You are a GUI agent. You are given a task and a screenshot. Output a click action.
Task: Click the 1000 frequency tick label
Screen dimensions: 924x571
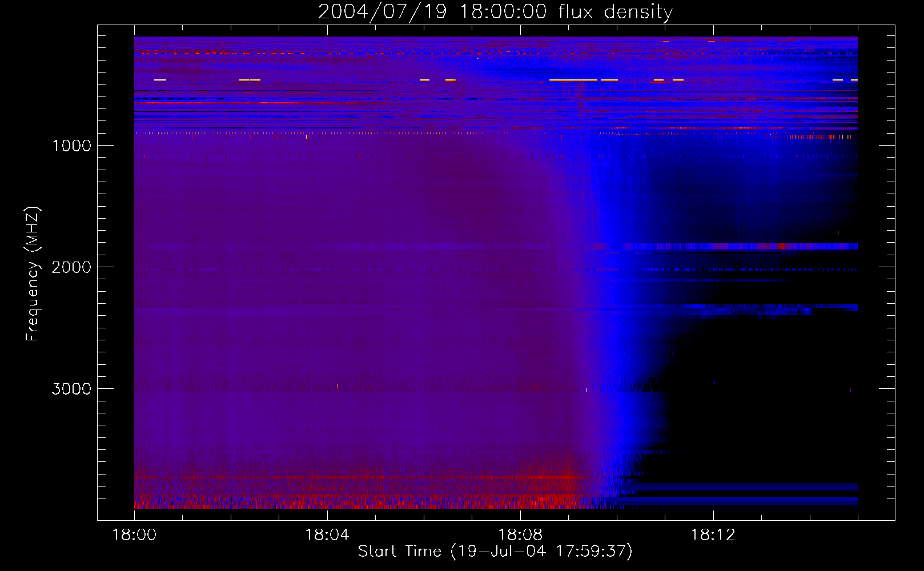pyautogui.click(x=72, y=146)
